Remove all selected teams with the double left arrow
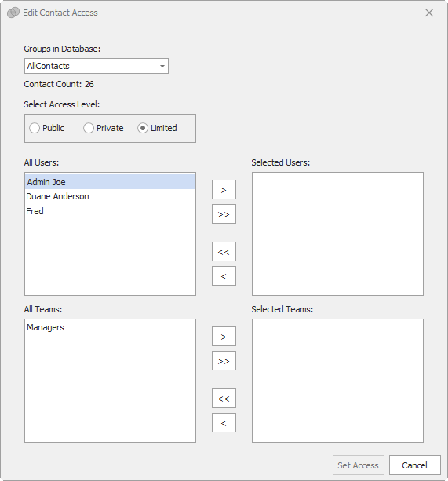The width and height of the screenshot is (448, 481). coord(224,398)
